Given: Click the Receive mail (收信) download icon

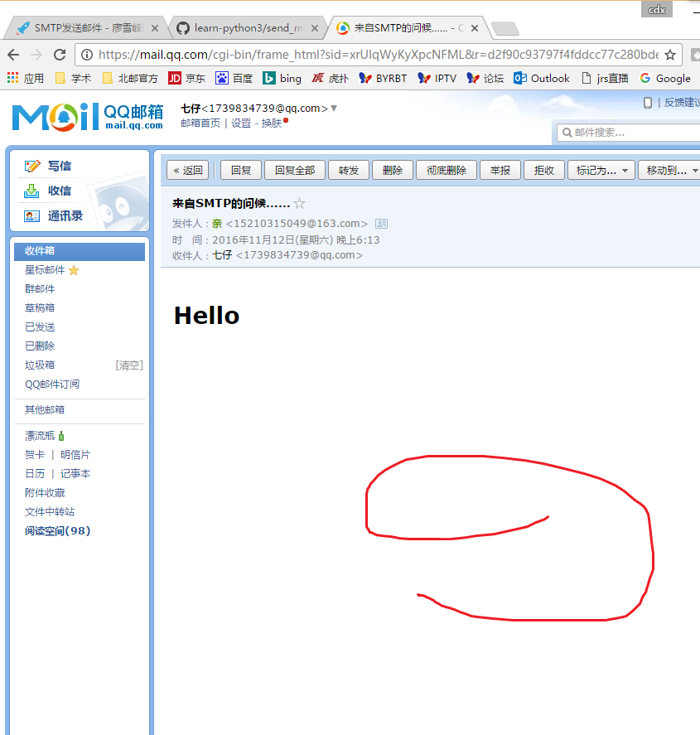Looking at the screenshot, I should 32,191.
